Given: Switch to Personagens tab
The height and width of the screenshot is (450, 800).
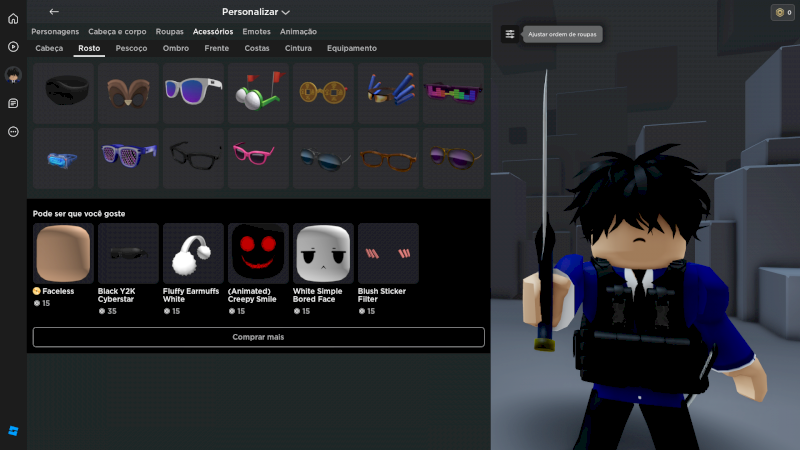Looking at the screenshot, I should click(x=55, y=32).
